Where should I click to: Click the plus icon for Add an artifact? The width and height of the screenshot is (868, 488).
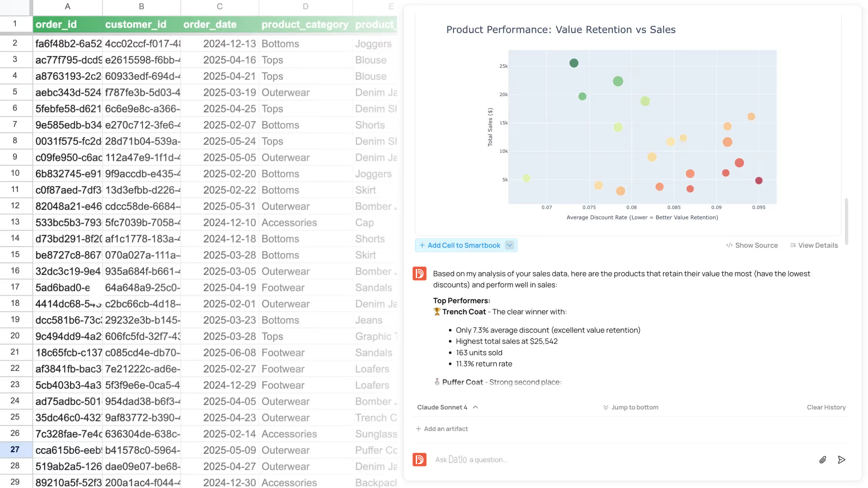(418, 429)
